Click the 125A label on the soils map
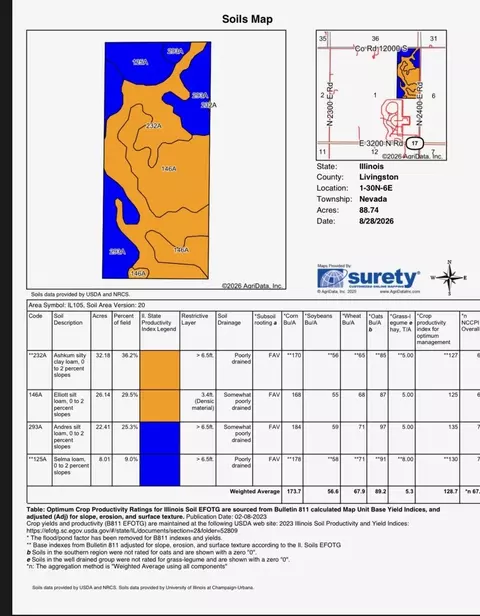The image size is (480, 616). click(140, 62)
